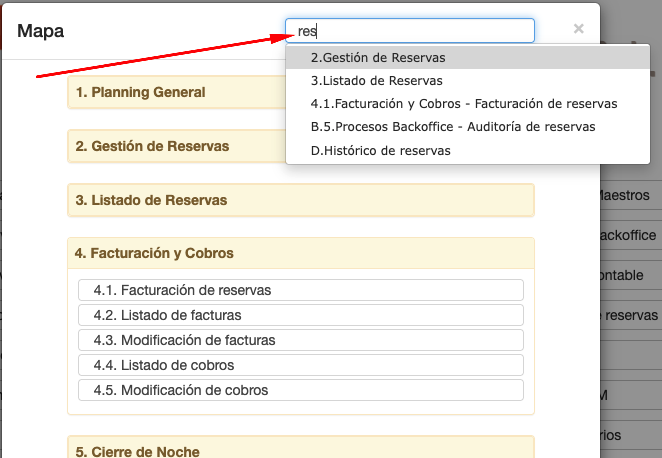
Task: Collapse the '4. Facturación y Cobros' section
Action: coord(155,254)
